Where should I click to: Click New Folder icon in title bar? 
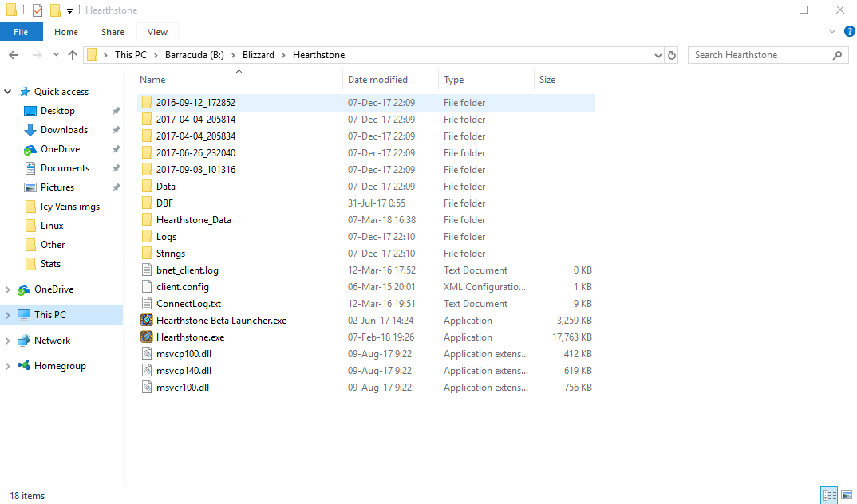[x=54, y=10]
